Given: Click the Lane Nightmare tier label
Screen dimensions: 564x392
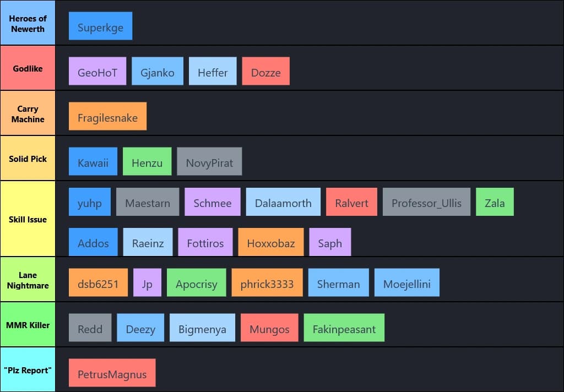Looking at the screenshot, I should tap(28, 280).
